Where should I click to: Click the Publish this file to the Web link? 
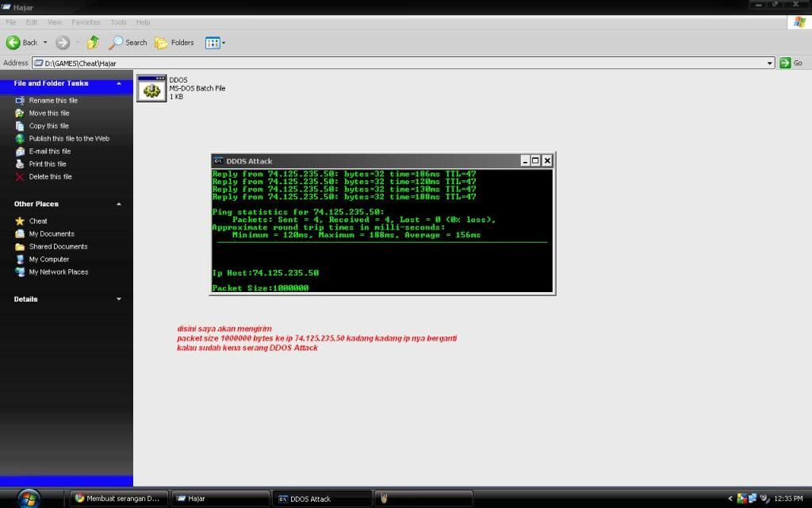coord(70,138)
